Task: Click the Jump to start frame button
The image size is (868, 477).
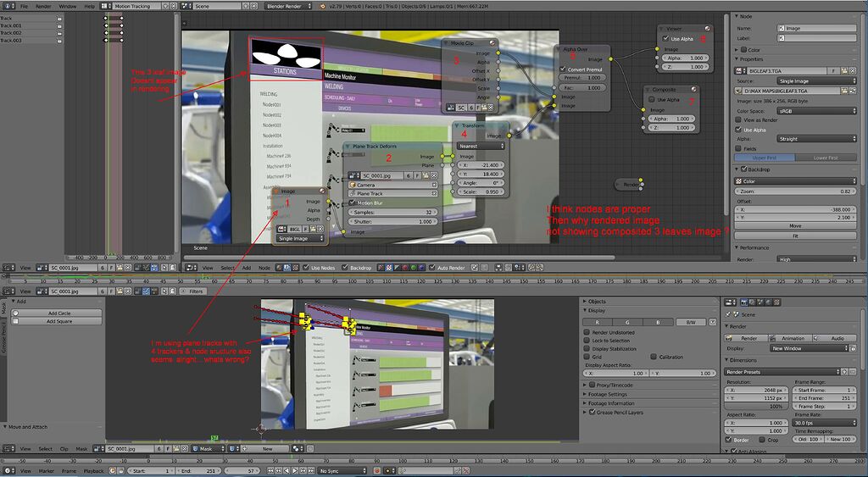Action: point(270,471)
